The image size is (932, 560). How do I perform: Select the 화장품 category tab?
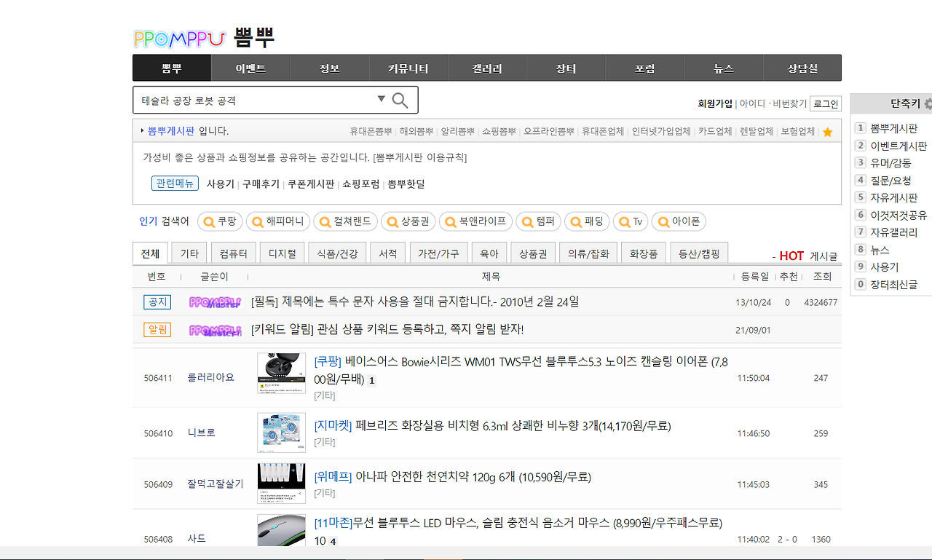coord(644,253)
